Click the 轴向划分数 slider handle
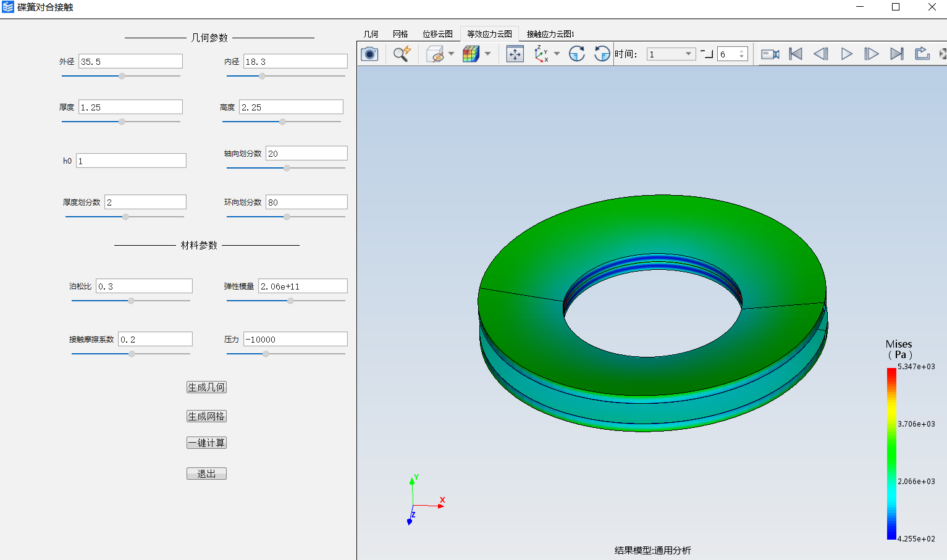The image size is (947, 560). [287, 168]
